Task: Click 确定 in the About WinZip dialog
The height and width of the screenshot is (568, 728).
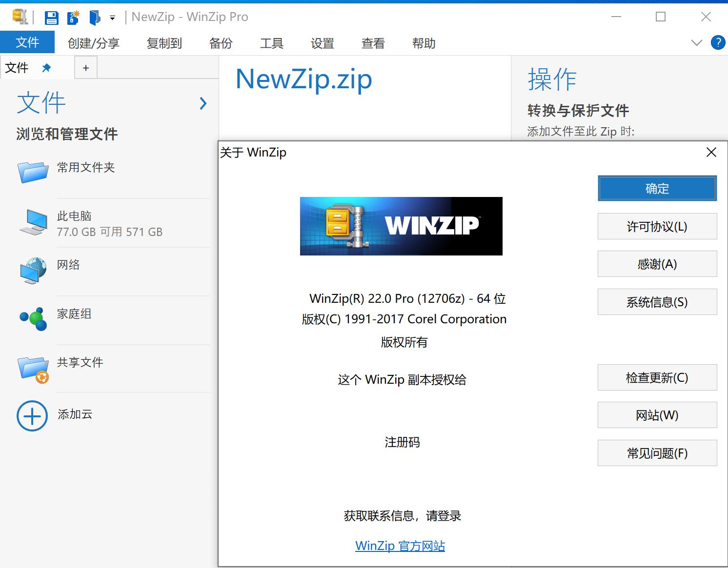Action: [x=657, y=188]
